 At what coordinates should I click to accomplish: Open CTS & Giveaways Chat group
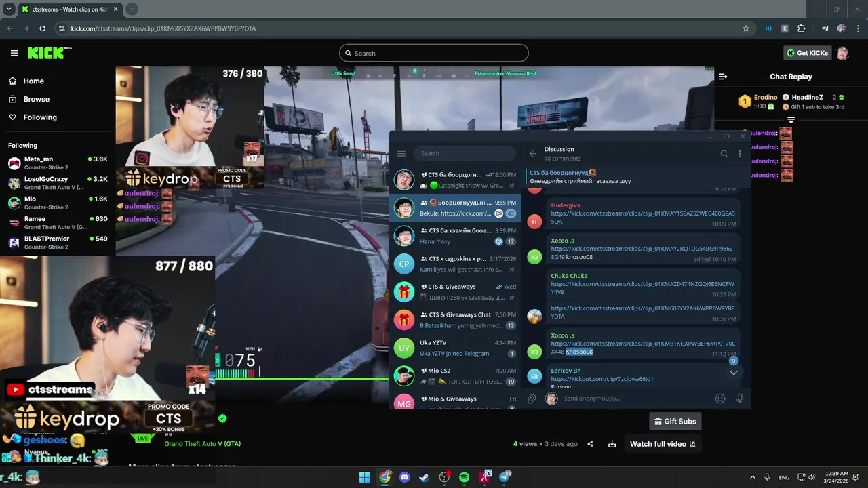coord(455,320)
